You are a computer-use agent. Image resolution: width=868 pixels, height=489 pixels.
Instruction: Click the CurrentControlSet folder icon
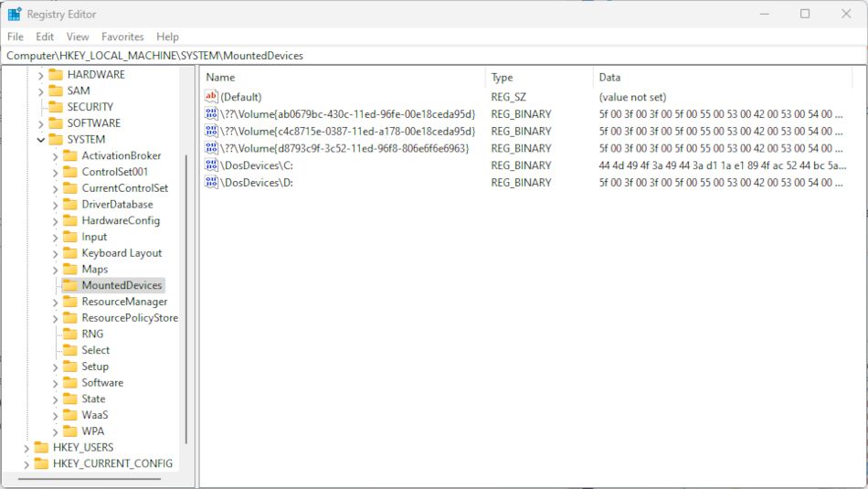[69, 187]
